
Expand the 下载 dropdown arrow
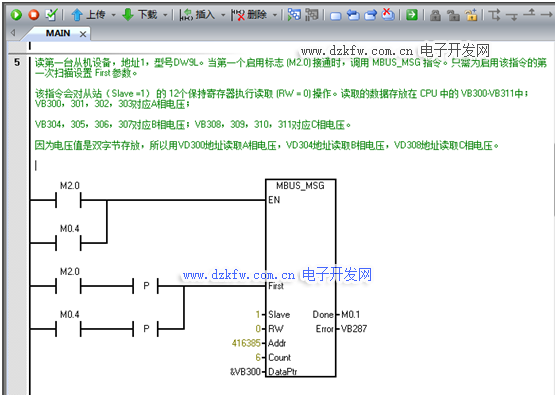(x=165, y=15)
